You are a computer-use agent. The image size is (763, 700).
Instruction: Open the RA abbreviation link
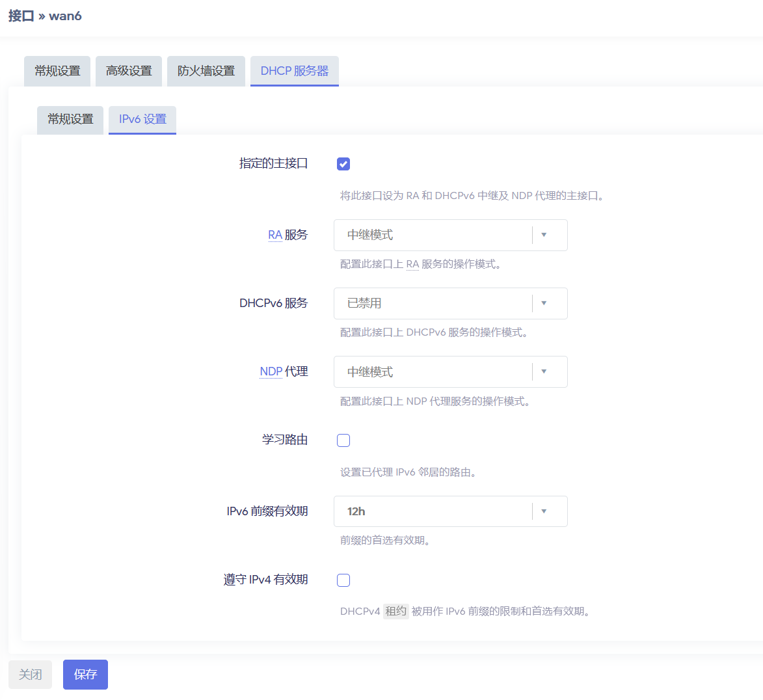pos(276,235)
